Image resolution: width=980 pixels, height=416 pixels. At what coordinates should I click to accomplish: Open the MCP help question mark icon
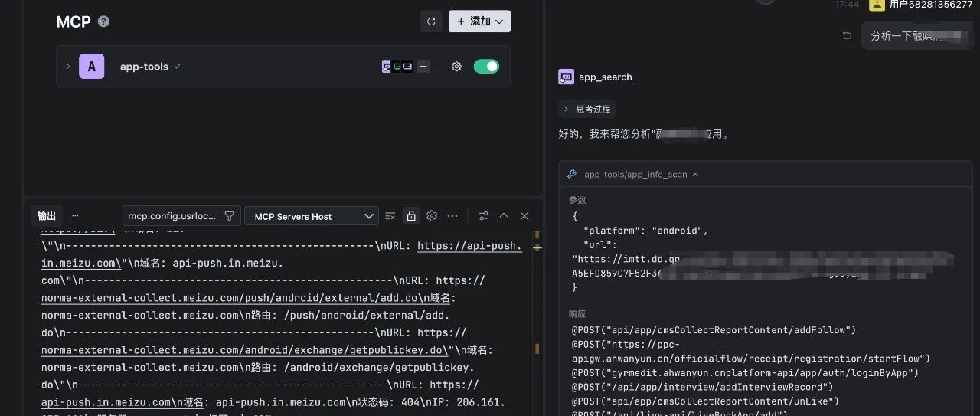point(104,21)
